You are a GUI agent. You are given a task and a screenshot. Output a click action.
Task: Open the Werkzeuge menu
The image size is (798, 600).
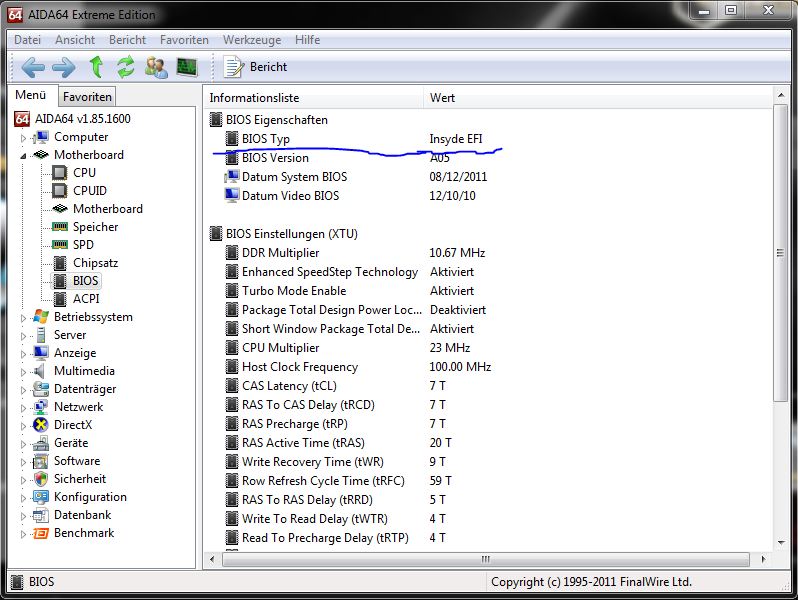(x=252, y=40)
